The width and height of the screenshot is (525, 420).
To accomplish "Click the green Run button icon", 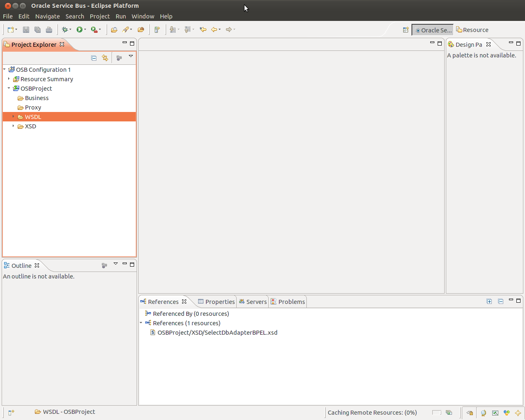I will 80,30.
